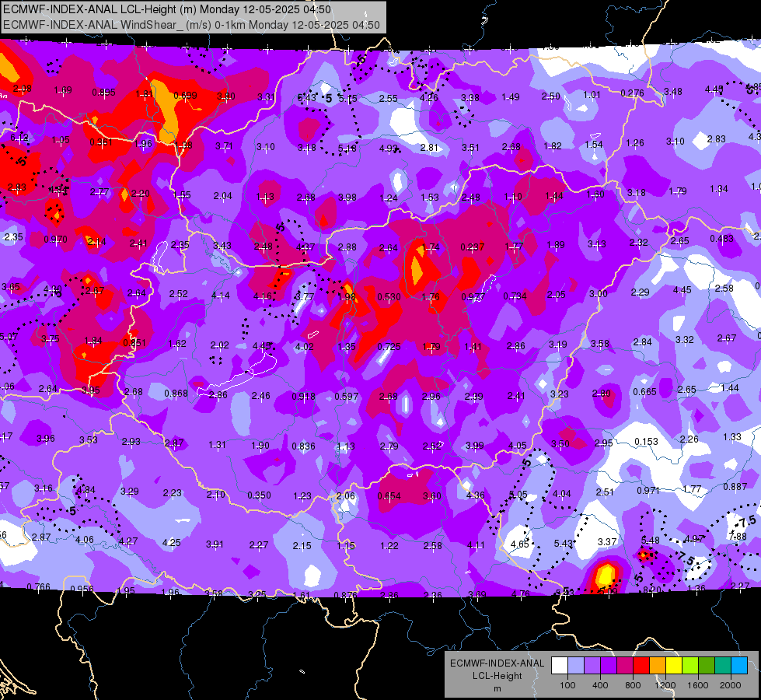Click the wind shear value 0.851

point(134,342)
